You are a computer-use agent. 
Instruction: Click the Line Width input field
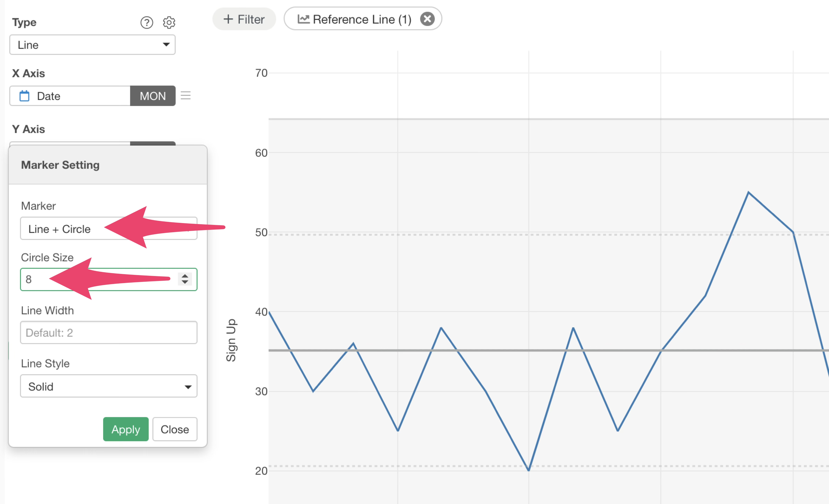pos(108,332)
